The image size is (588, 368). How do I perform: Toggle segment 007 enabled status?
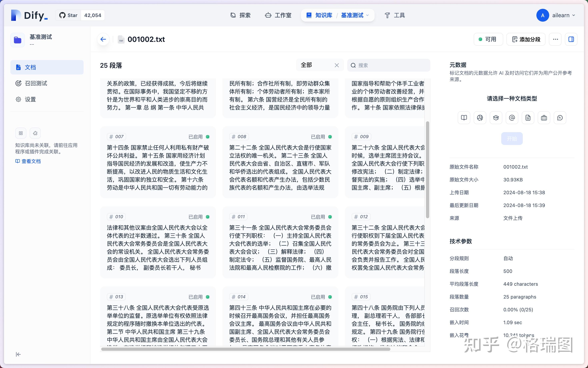tap(208, 137)
